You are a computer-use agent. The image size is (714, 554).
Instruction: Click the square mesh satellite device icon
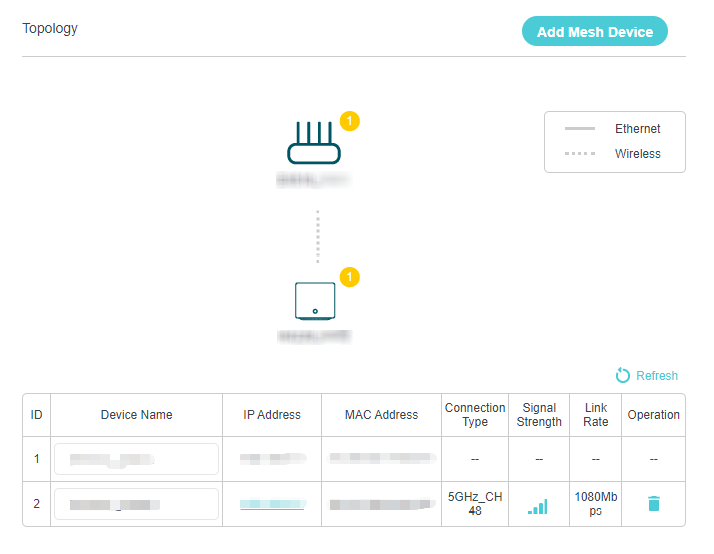coord(315,301)
